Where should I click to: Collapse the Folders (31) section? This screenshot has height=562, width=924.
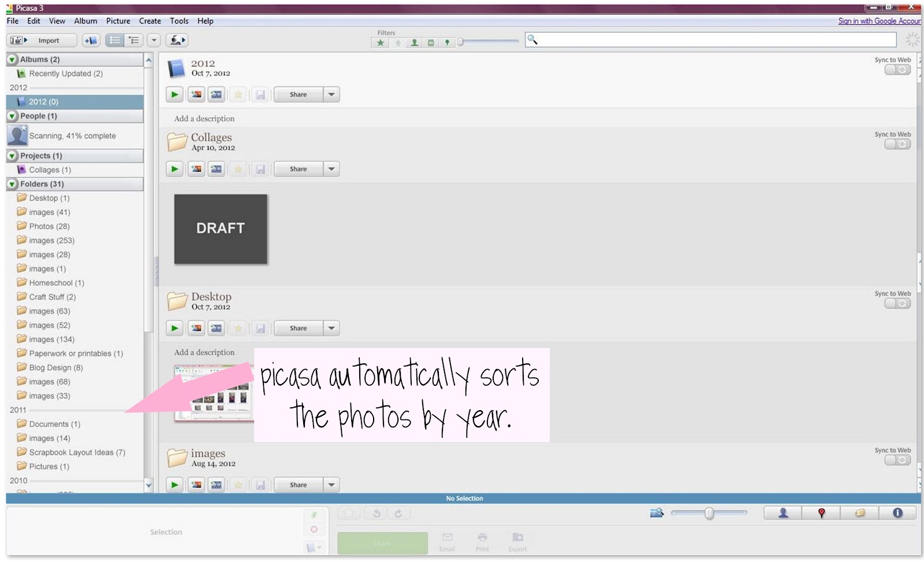point(12,184)
